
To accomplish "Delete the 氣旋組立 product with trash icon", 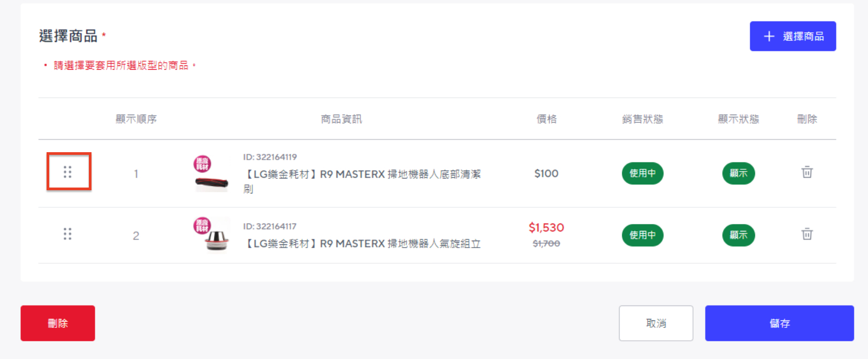I will (807, 234).
